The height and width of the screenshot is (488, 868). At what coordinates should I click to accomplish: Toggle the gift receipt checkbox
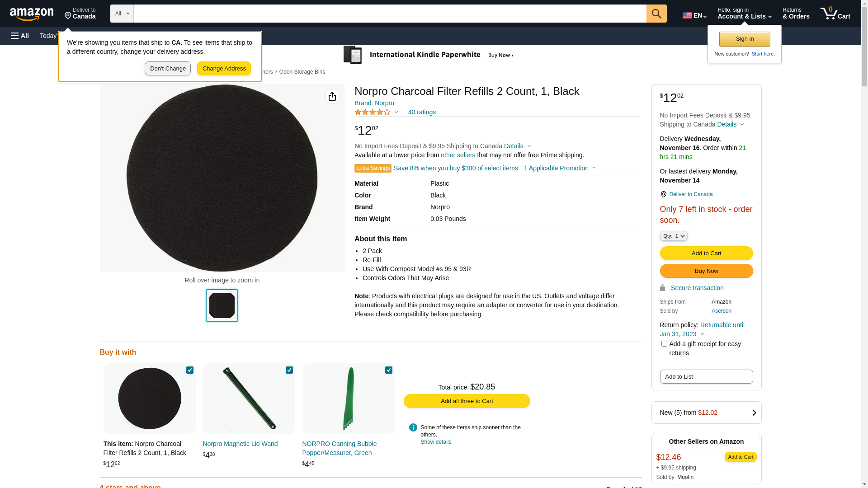[664, 344]
